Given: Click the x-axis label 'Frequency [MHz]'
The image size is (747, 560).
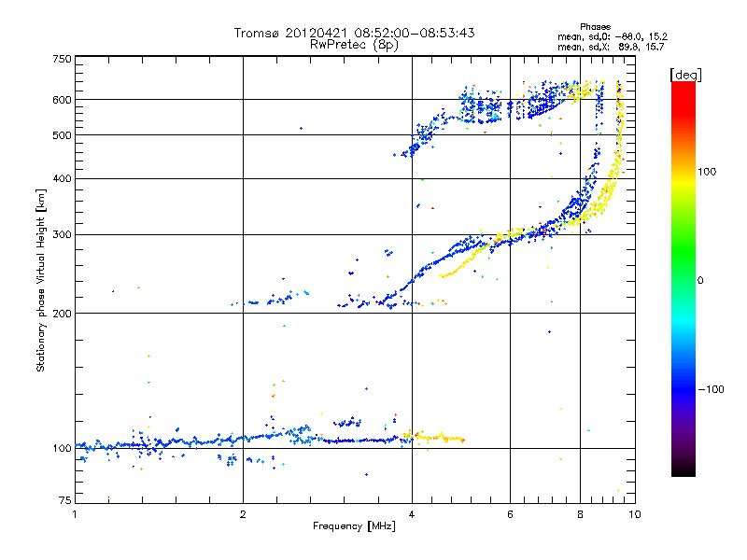Looking at the screenshot, I should pos(354,526).
